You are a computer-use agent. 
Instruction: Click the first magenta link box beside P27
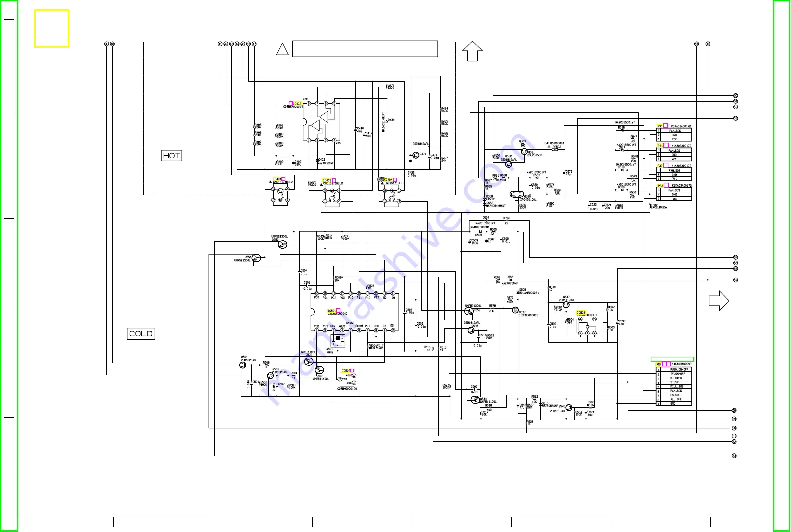point(664,364)
